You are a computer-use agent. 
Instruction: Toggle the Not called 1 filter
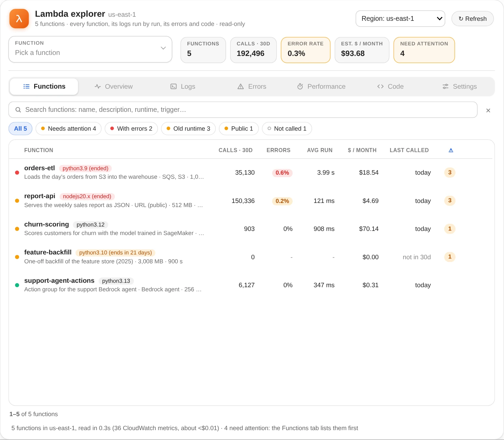tap(287, 129)
